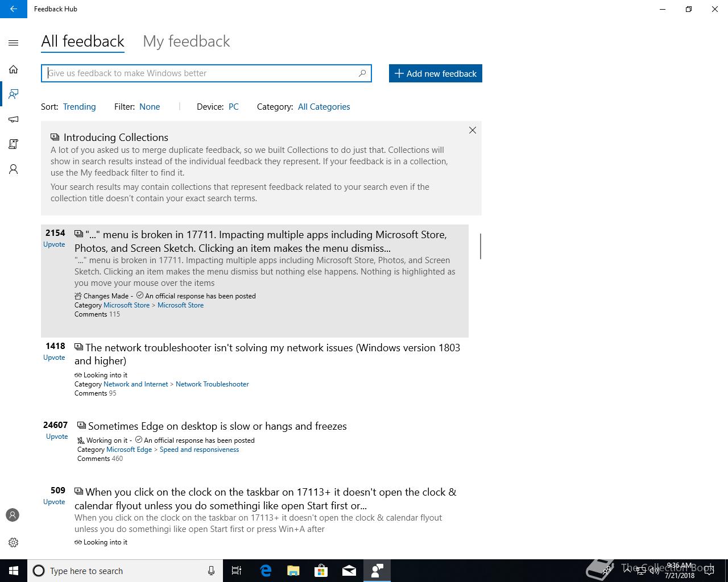
Task: Open the Home page icon
Action: pyautogui.click(x=14, y=69)
